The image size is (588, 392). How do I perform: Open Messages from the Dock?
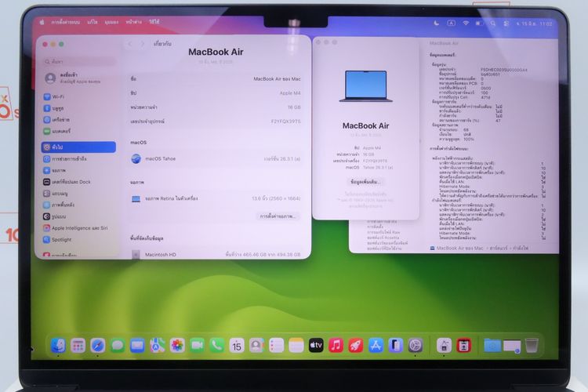[118, 346]
